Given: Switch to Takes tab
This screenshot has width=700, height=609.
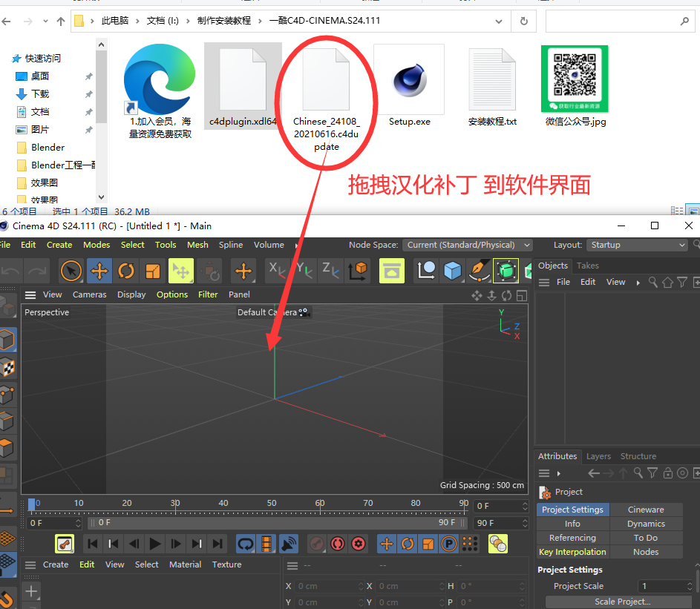Looking at the screenshot, I should (587, 266).
